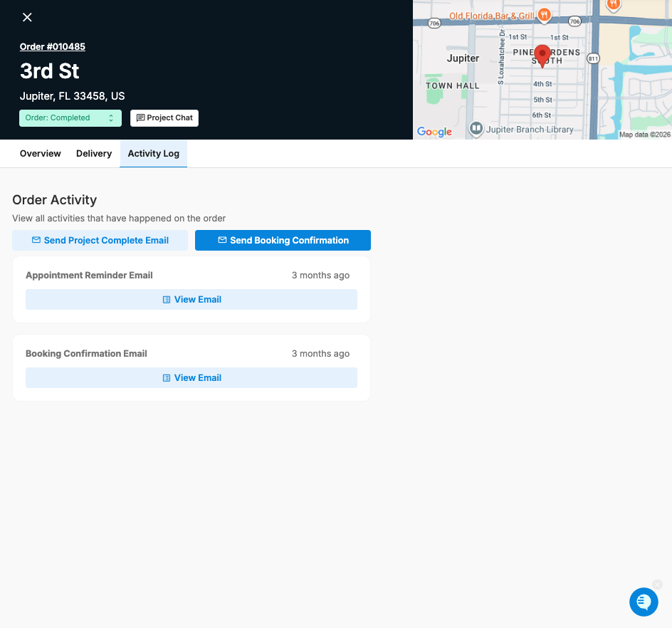The image size is (672, 628).
Task: Click the Jupiter, FL 33458, US address text
Action: tap(72, 96)
